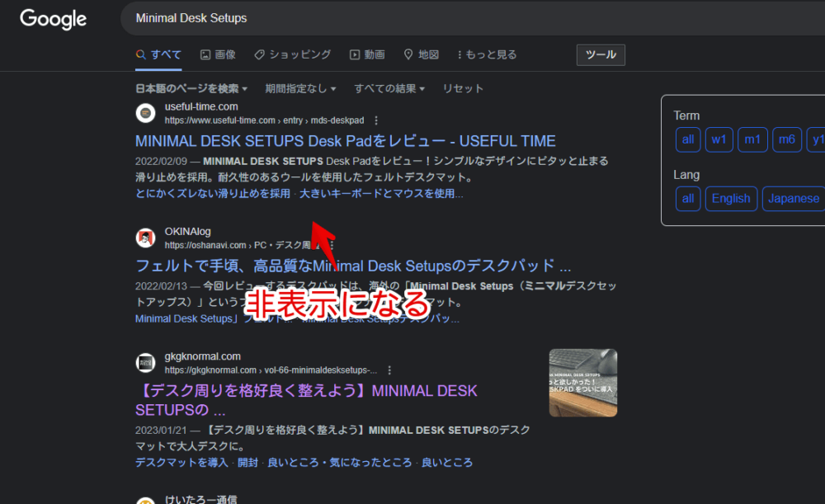Select the Lang English button

pos(731,198)
